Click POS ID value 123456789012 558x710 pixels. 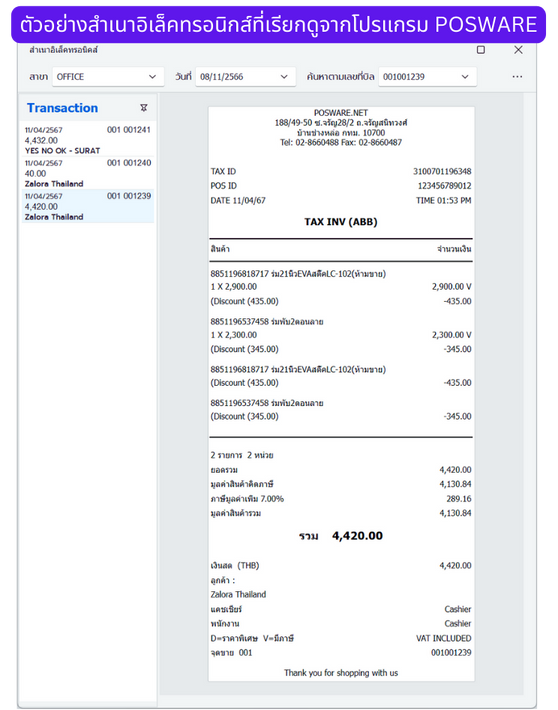[x=444, y=186]
